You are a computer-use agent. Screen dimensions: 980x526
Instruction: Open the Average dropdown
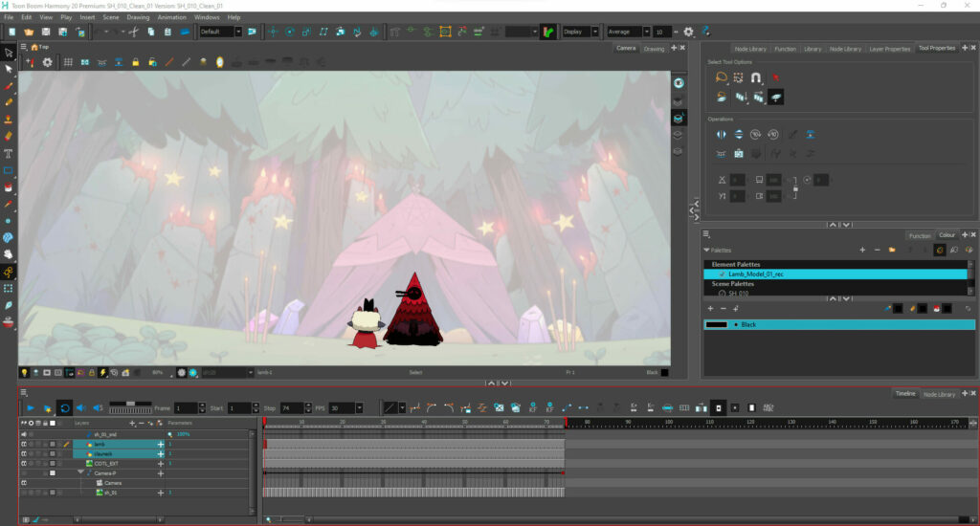pos(646,32)
